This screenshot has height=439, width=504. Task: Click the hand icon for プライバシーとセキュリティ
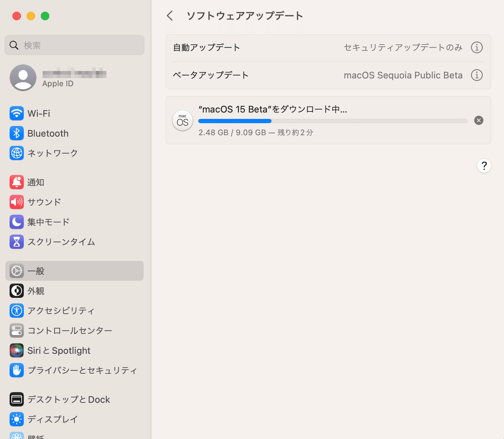(17, 370)
